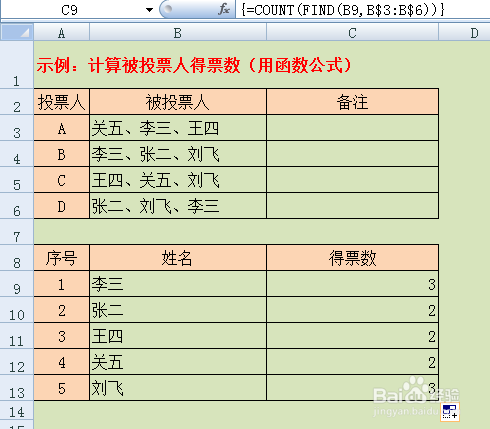Select row 6 header
This screenshot has height=429, width=490.
pos(17,206)
